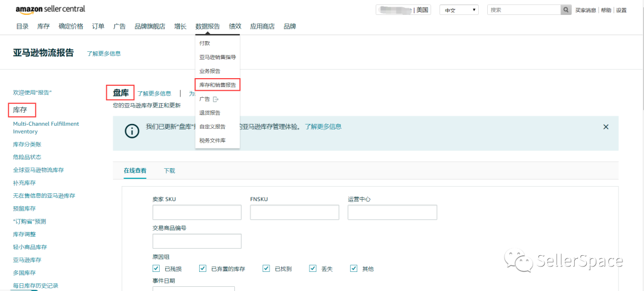
Task: Open the 应用商店 menu
Action: tap(262, 26)
